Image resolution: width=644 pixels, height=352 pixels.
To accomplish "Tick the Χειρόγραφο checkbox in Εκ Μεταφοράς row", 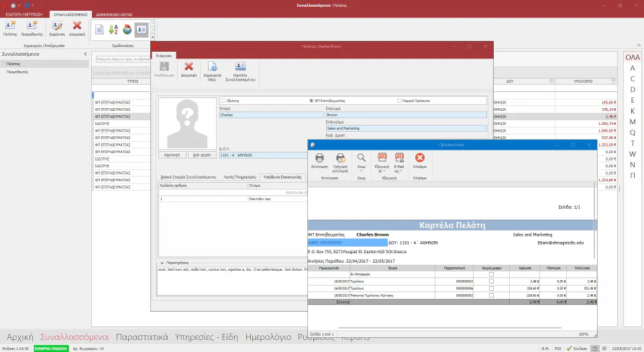I will coord(491,274).
